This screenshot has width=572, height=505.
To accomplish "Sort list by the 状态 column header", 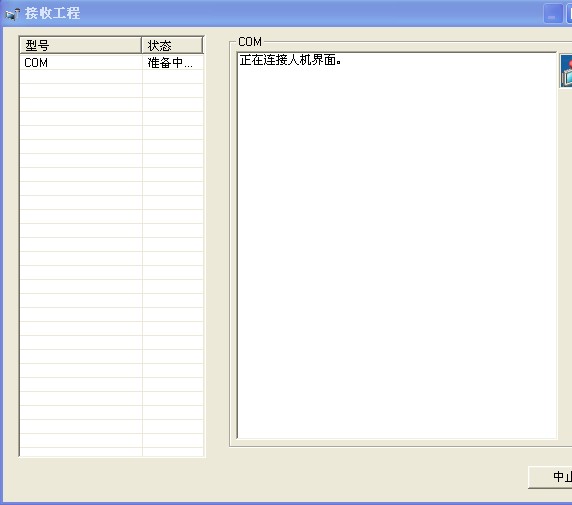I will tap(172, 45).
